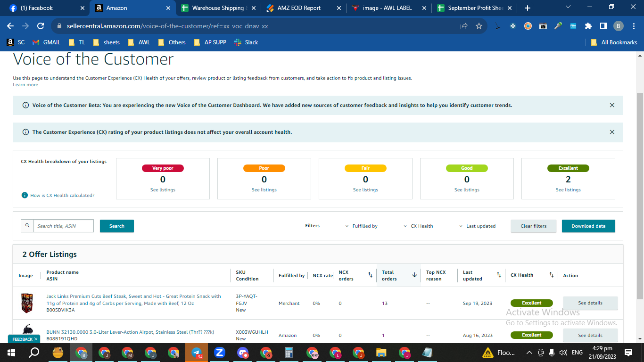Switch to AMZ EOD Report tab

tap(303, 8)
